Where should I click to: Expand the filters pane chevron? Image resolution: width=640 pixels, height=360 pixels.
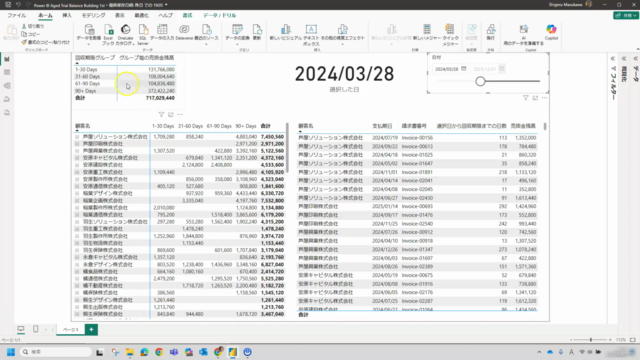pyautogui.click(x=613, y=59)
